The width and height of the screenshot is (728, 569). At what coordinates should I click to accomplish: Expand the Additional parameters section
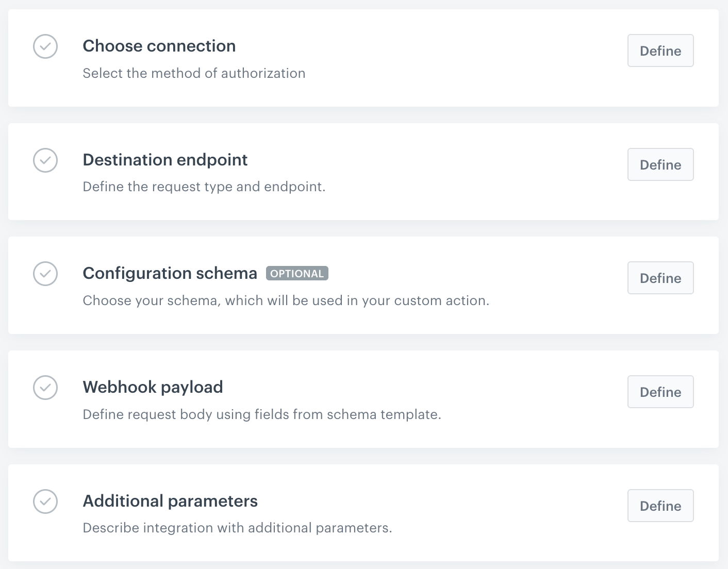click(170, 500)
